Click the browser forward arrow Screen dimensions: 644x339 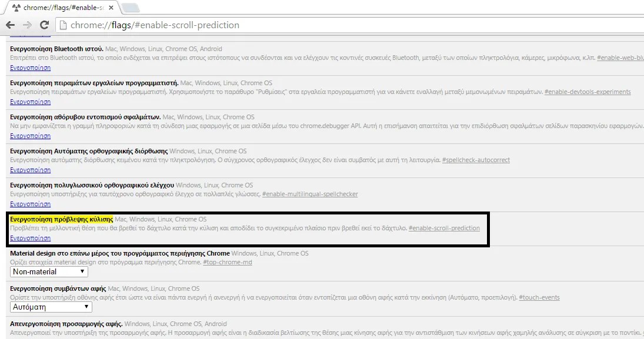27,25
